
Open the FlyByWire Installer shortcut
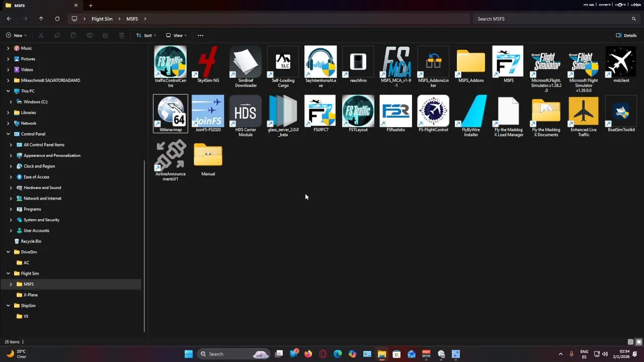(x=471, y=116)
